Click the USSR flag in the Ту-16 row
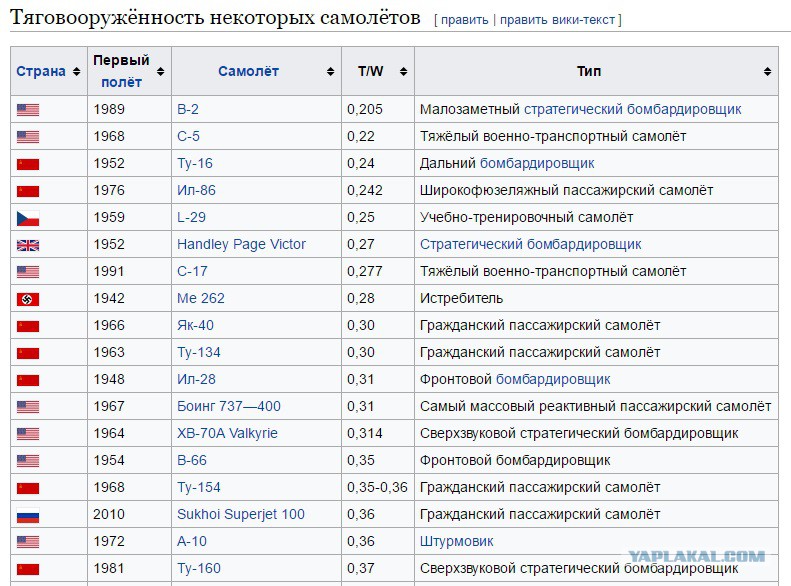The image size is (791, 586). tap(28, 164)
